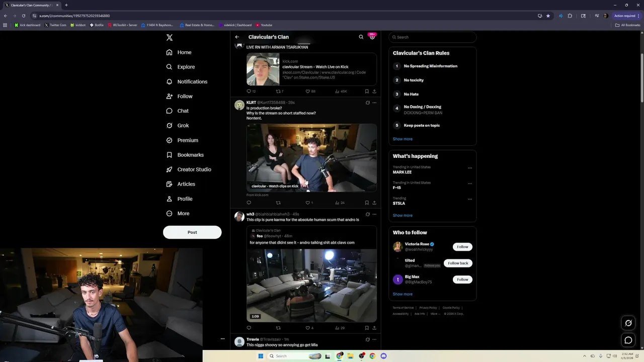
Task: Expand the More menu in the sidebar
Action: [x=178, y=213]
